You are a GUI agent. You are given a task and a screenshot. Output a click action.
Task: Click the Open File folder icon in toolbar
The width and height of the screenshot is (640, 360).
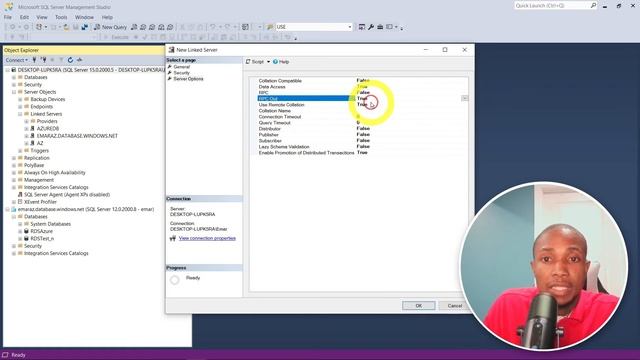pos(66,27)
